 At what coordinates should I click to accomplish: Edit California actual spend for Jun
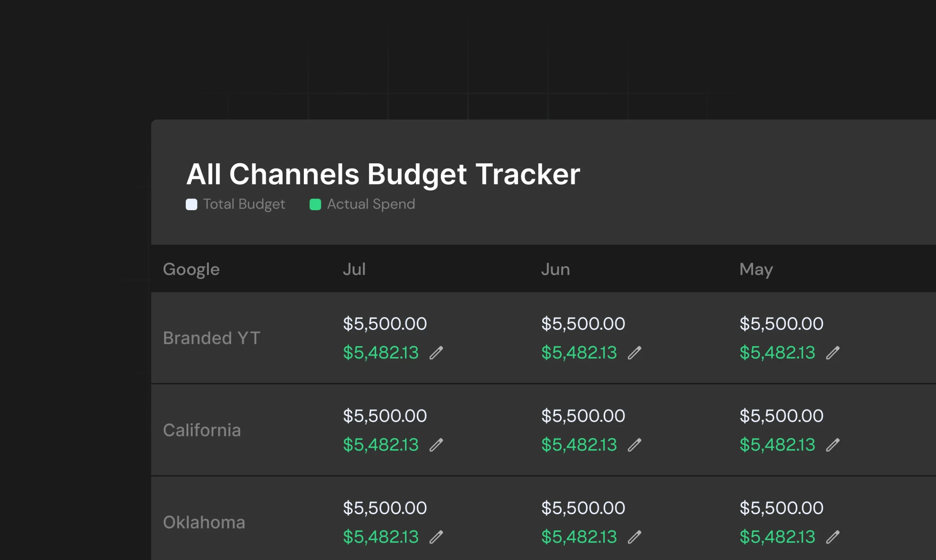click(634, 445)
